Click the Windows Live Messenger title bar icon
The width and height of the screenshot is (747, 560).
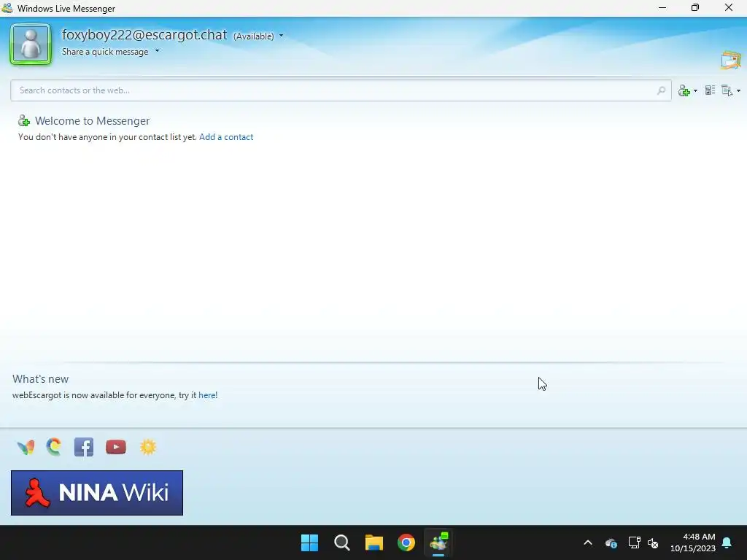pos(7,8)
